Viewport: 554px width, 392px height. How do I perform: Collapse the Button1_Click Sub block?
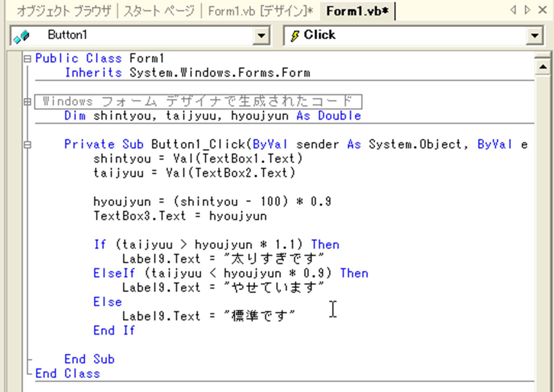[27, 145]
